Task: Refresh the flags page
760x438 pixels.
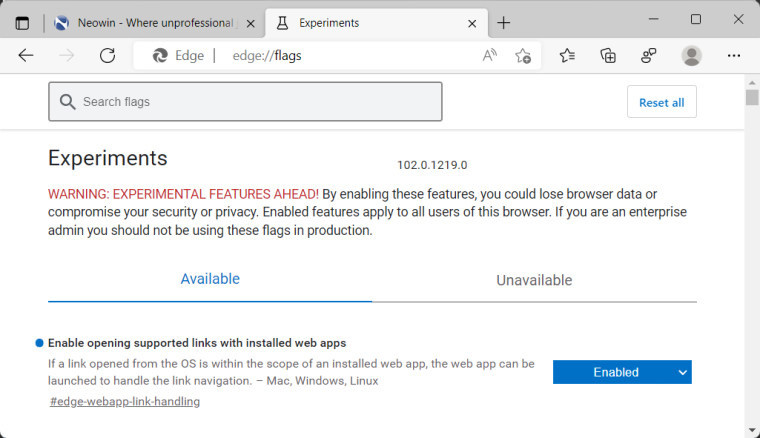Action: 107,56
